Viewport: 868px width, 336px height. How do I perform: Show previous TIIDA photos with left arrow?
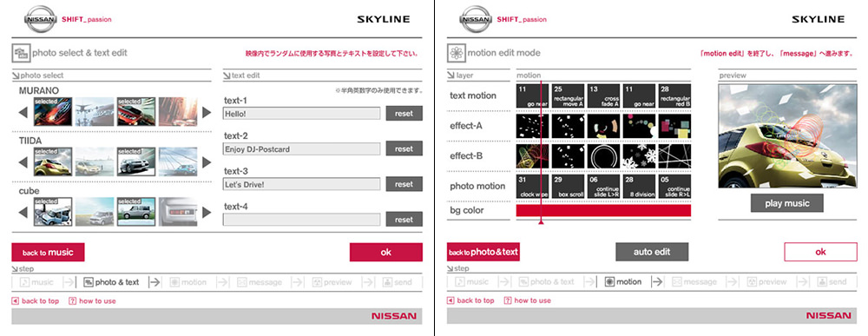coord(23,162)
